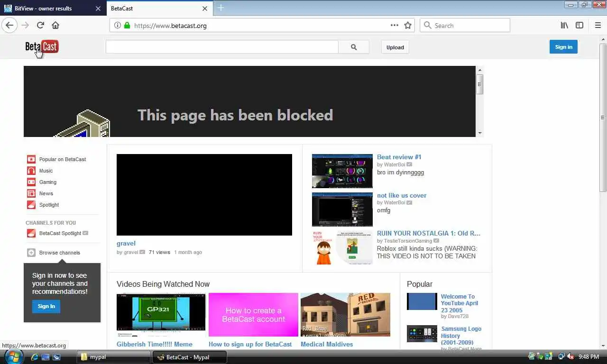Open Welcome To YouTube April 23 2005
This screenshot has height=364, width=607.
pos(460,303)
